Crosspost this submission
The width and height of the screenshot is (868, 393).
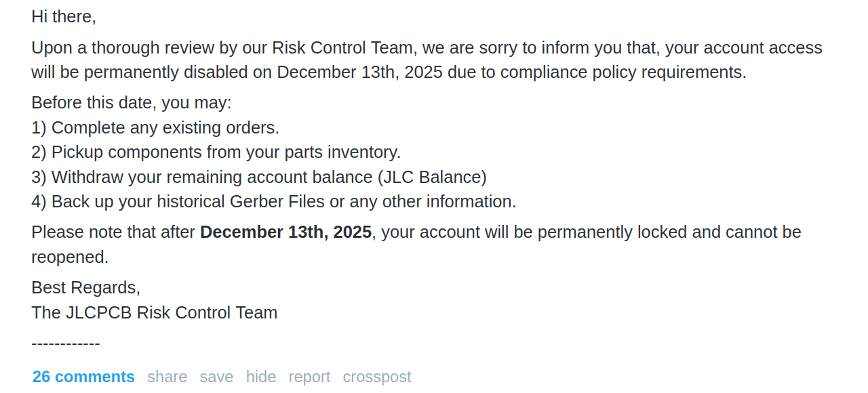click(x=377, y=377)
